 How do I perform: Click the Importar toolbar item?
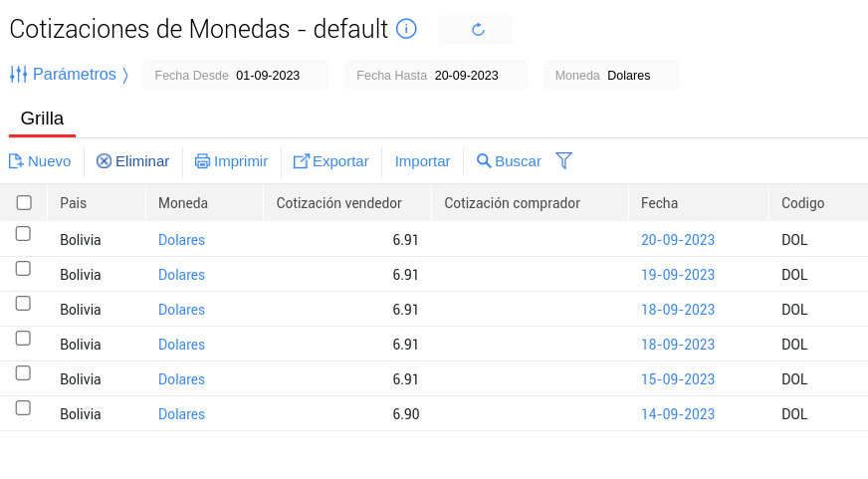click(x=422, y=161)
